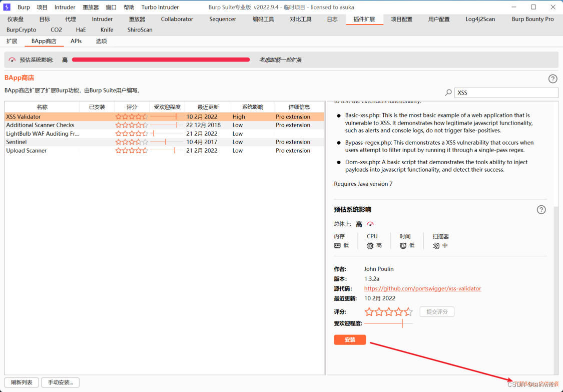Image resolution: width=563 pixels, height=392 pixels.
Task: Switch to the Sequencer tab
Action: pos(223,20)
